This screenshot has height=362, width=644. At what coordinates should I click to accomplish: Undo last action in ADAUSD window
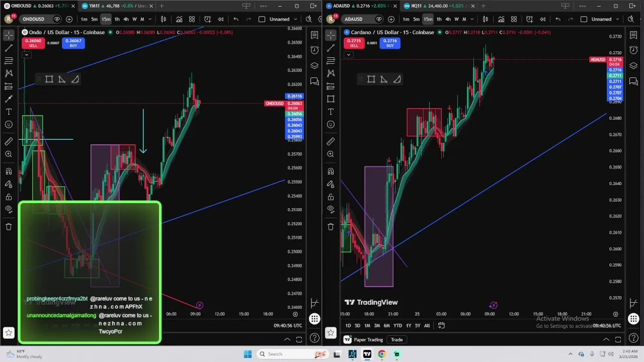[557, 19]
